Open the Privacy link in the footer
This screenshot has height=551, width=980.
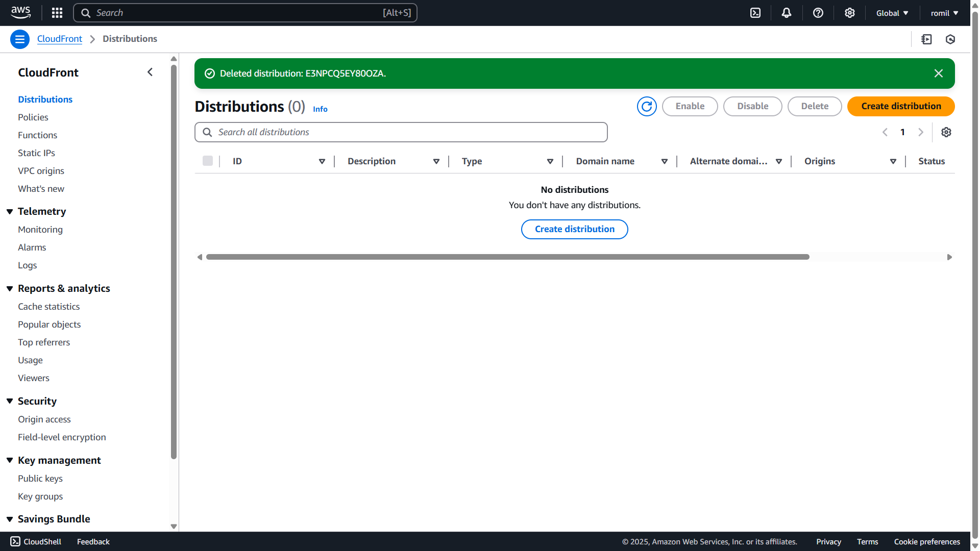point(828,542)
